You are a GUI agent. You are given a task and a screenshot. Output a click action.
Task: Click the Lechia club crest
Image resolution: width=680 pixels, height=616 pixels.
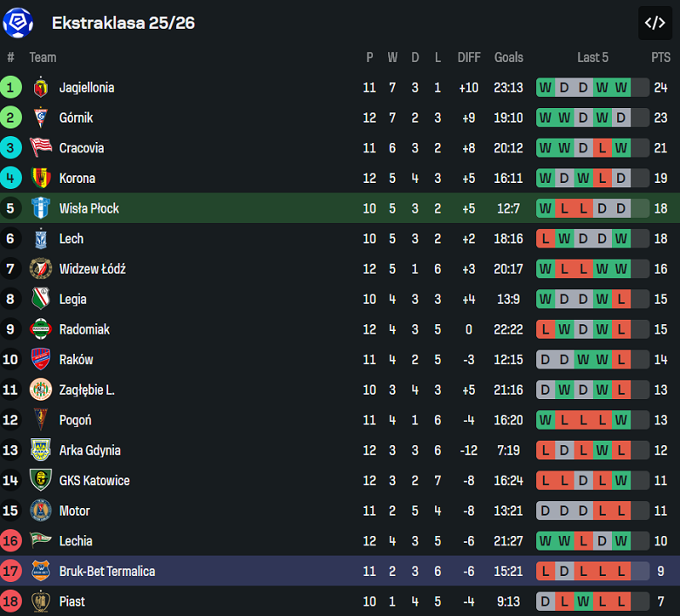[x=40, y=541]
